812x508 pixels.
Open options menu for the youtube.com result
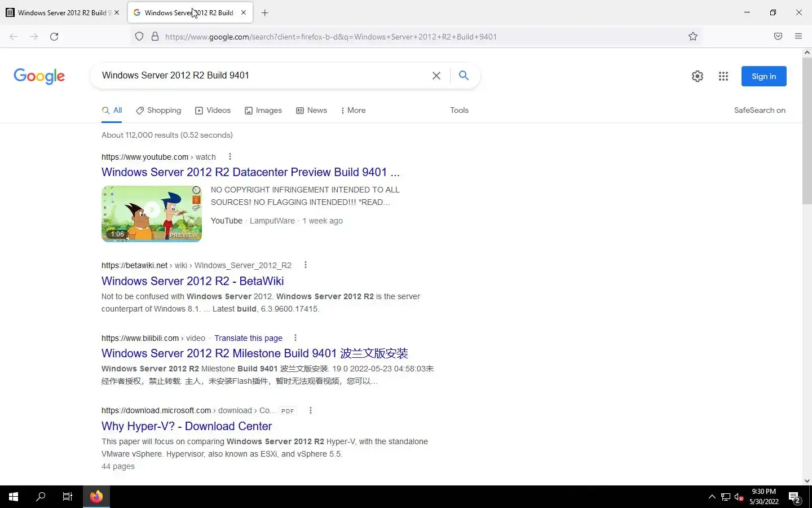click(230, 156)
